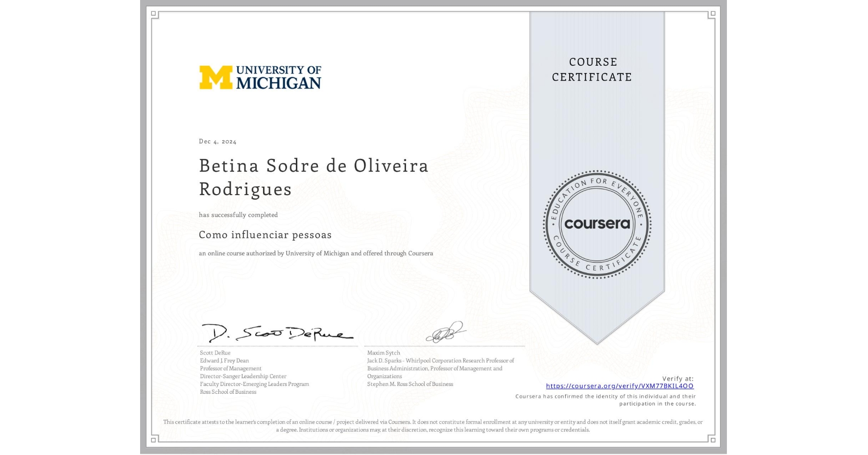Image resolution: width=868 pixels, height=455 pixels.
Task: Click the Maxim Sytch signature
Action: click(x=445, y=332)
